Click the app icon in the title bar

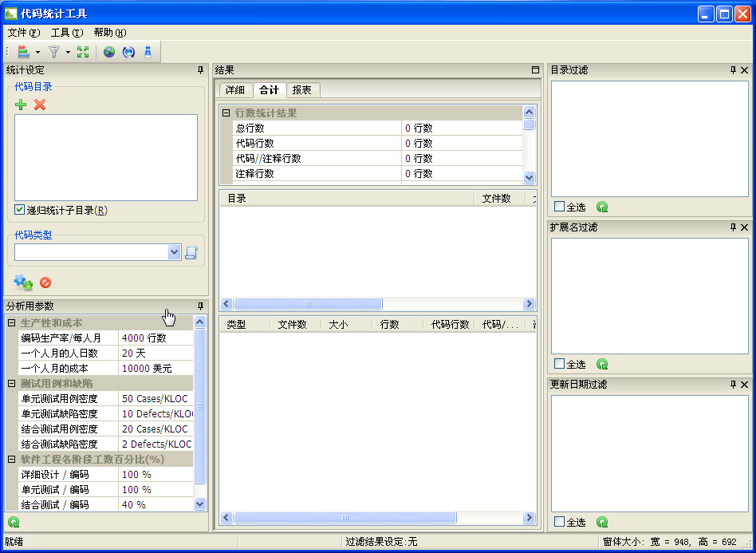coord(10,14)
